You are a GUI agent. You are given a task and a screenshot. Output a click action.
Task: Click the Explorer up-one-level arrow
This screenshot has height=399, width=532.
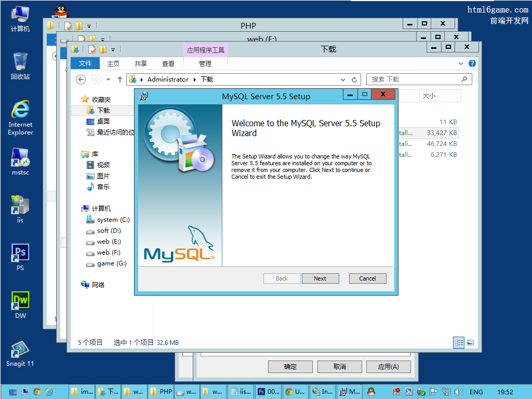tap(120, 79)
